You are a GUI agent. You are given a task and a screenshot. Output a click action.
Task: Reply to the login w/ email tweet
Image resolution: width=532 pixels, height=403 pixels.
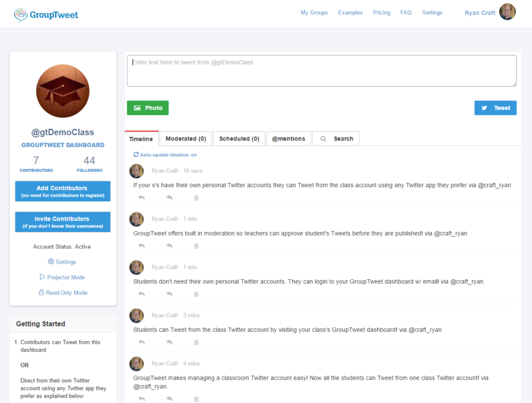[142, 294]
